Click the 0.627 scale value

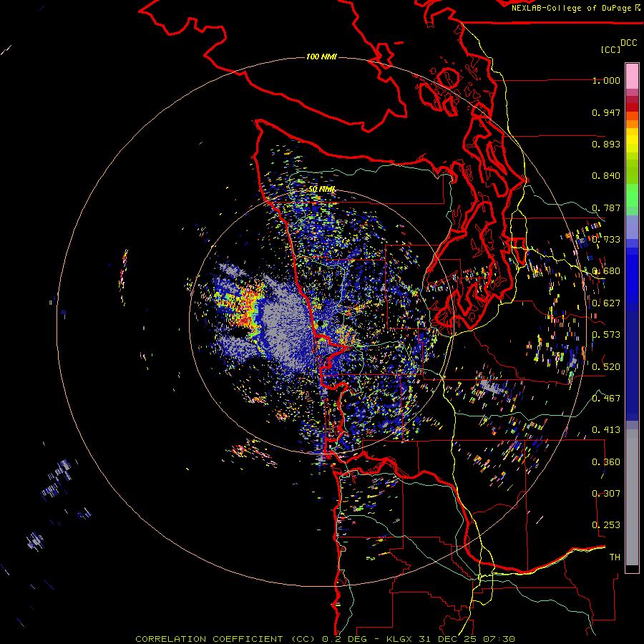pos(606,303)
